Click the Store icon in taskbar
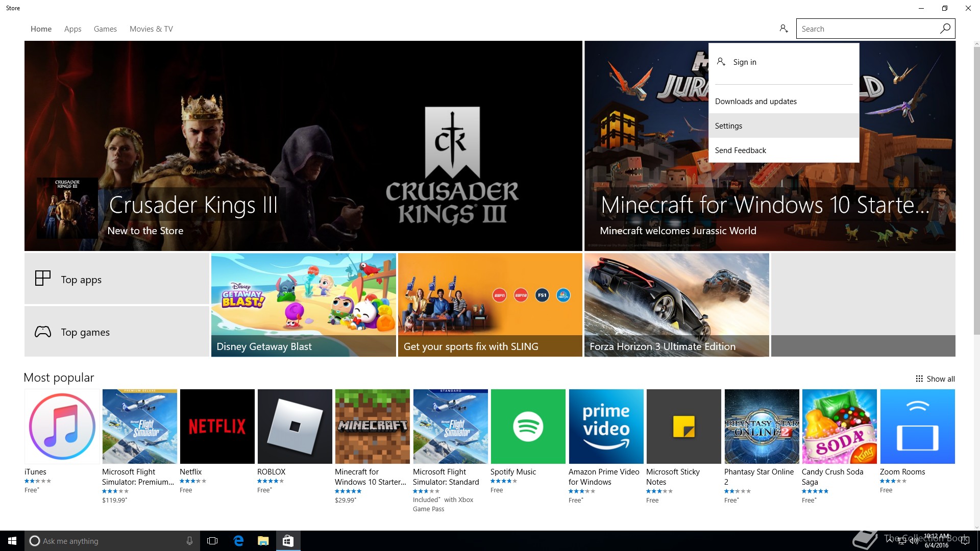The height and width of the screenshot is (551, 980). tap(288, 541)
